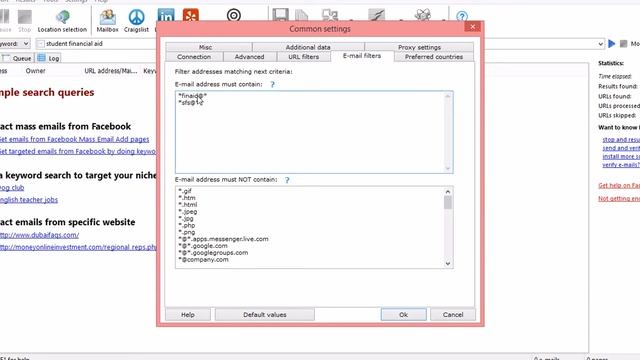Open targeted emails from Facebook link
This screenshot has width=640, height=360.
[78, 151]
